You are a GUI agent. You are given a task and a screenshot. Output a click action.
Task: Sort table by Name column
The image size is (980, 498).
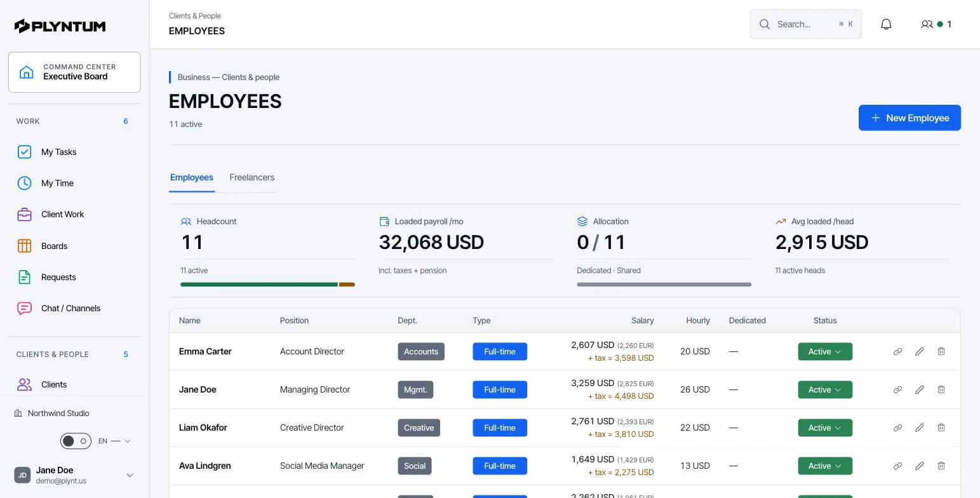189,320
